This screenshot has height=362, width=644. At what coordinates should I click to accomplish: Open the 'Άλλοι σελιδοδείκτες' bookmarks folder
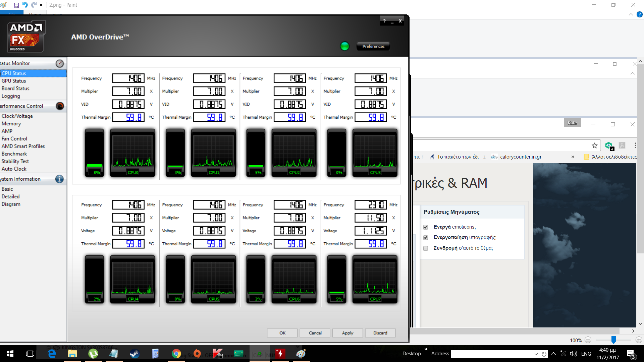pos(610,157)
